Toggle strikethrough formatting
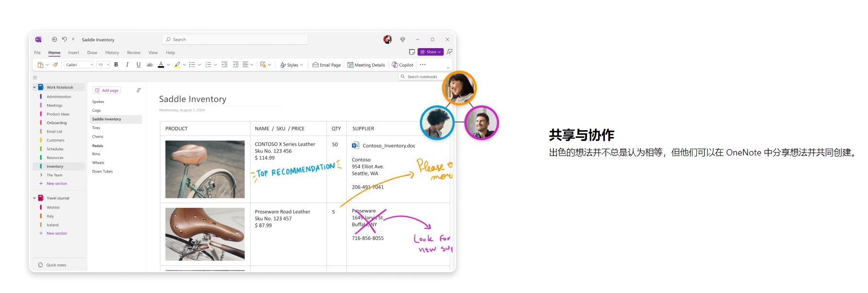868x293 pixels. (x=150, y=65)
